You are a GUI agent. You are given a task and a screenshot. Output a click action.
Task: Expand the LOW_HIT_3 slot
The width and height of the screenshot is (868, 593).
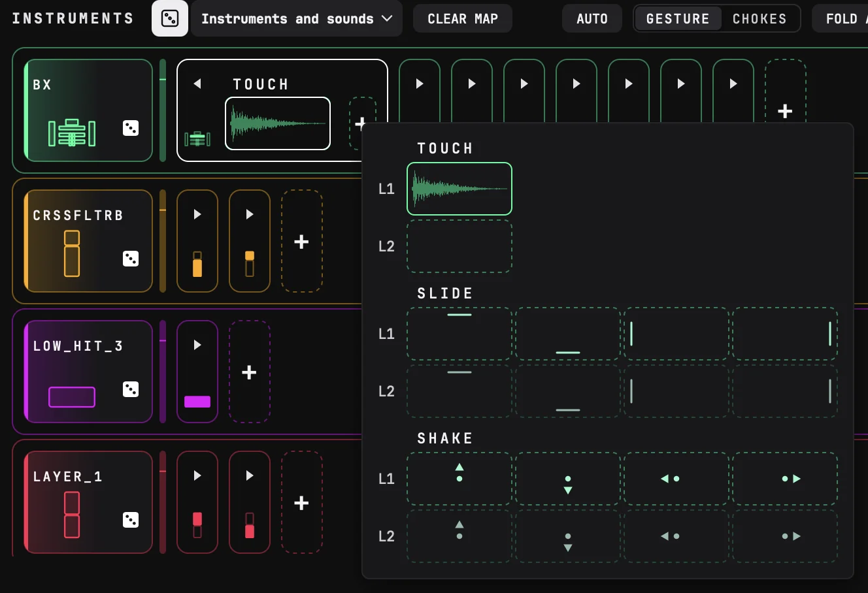tap(197, 345)
